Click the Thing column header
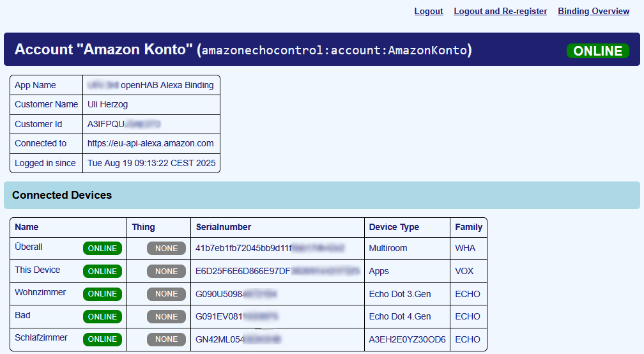The image size is (644, 354). pyautogui.click(x=143, y=227)
